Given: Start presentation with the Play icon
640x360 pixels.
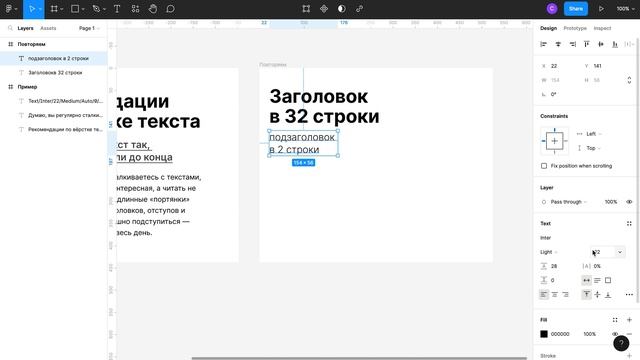Looking at the screenshot, I should tap(601, 9).
